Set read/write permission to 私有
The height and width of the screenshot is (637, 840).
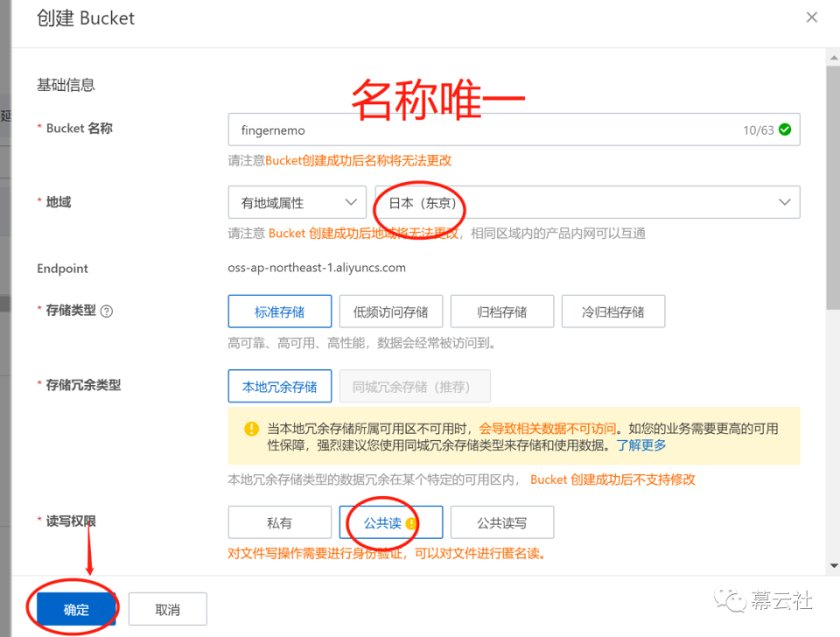pyautogui.click(x=279, y=521)
